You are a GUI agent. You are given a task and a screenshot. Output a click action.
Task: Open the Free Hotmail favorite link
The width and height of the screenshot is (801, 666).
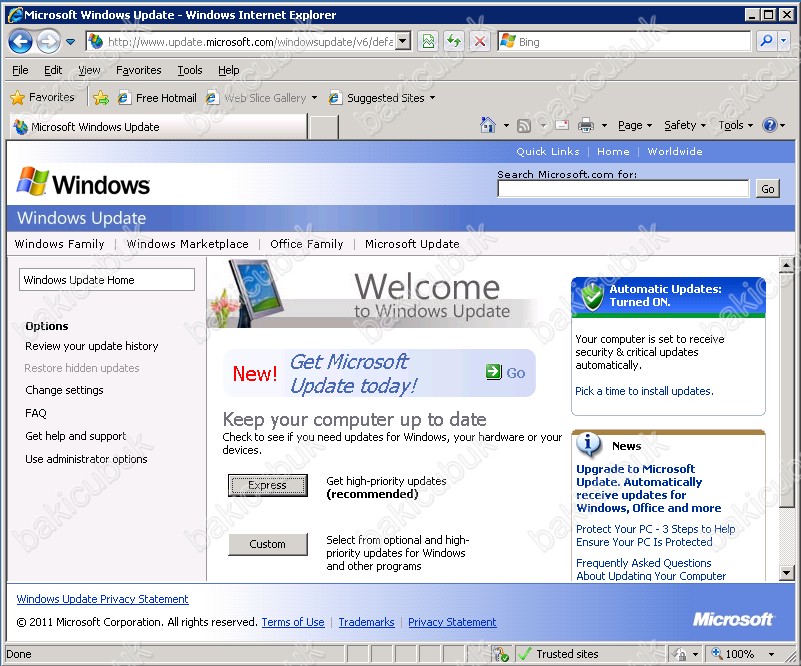tap(157, 98)
